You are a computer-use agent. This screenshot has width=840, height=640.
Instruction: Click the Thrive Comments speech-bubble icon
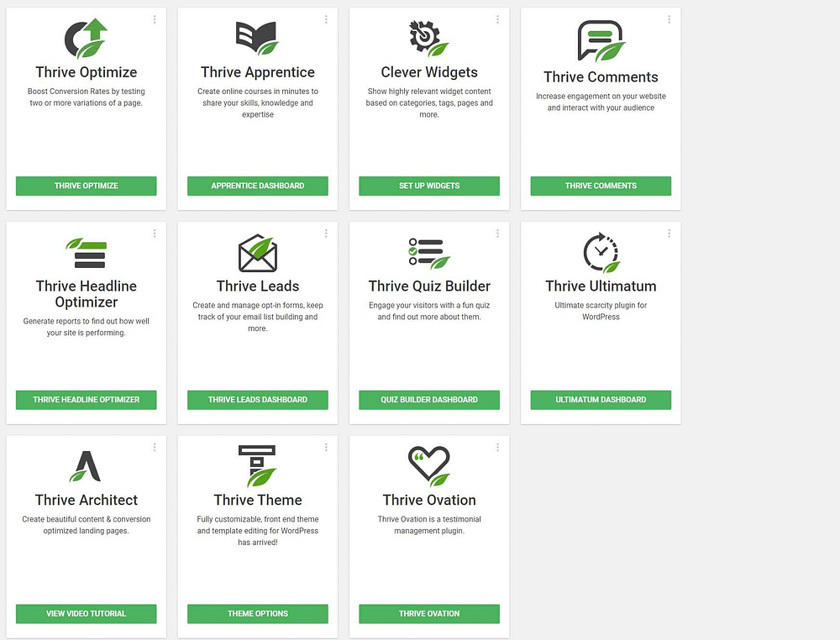coord(601,40)
